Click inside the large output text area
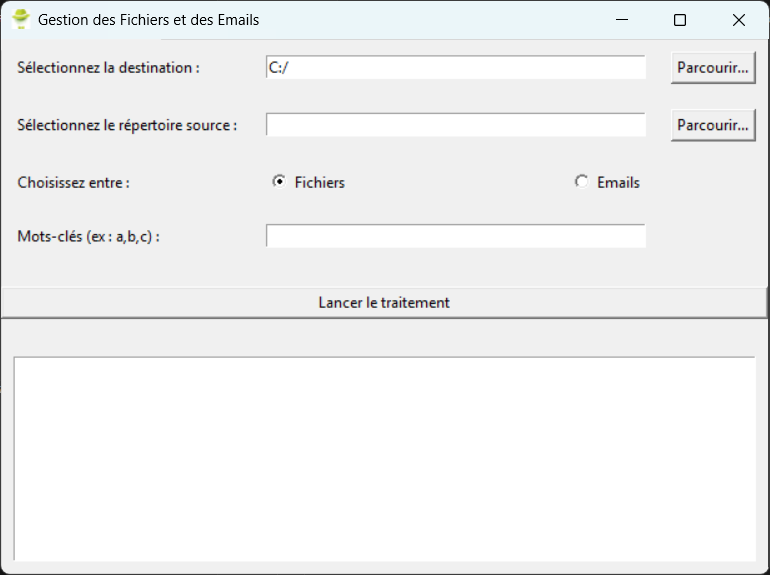The height and width of the screenshot is (575, 770). (x=385, y=459)
